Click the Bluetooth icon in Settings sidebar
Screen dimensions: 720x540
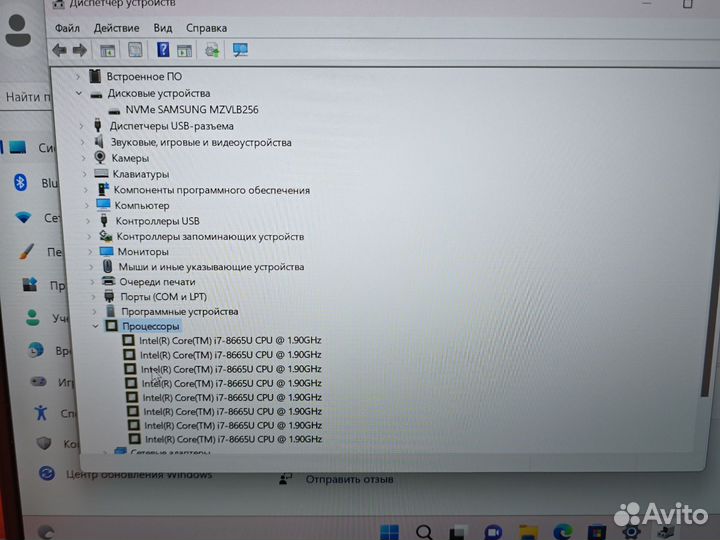click(x=20, y=183)
